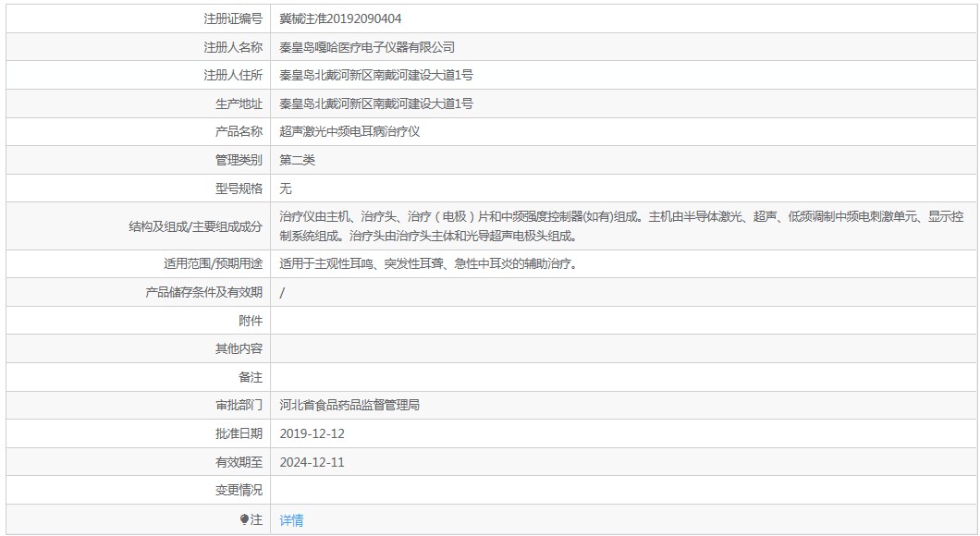Click the 其他内容 label
The image size is (980, 536).
click(x=239, y=348)
